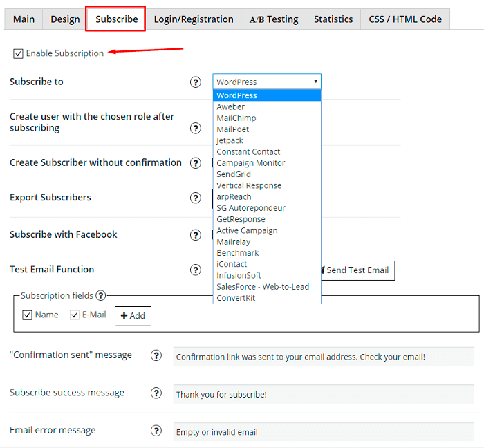Open CSS / HTML Code tab
484x448 pixels.
click(405, 19)
